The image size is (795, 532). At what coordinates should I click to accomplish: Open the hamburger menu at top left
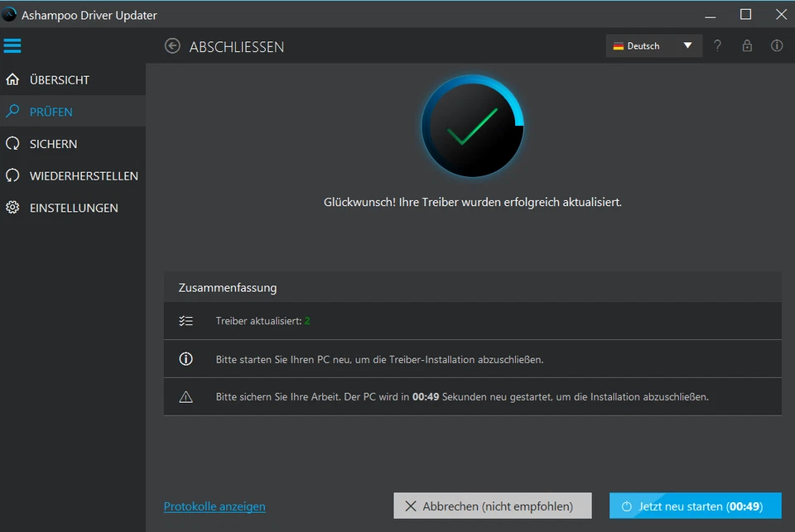point(12,46)
